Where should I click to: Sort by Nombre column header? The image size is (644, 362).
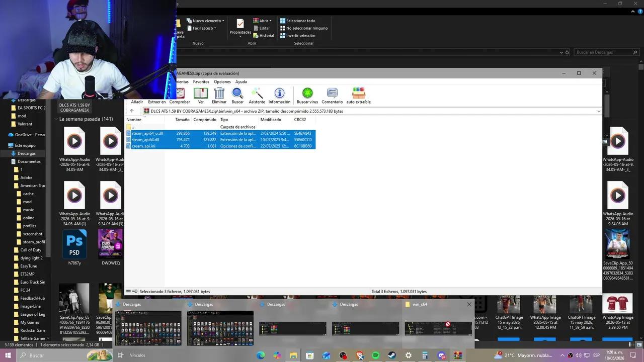point(144,120)
